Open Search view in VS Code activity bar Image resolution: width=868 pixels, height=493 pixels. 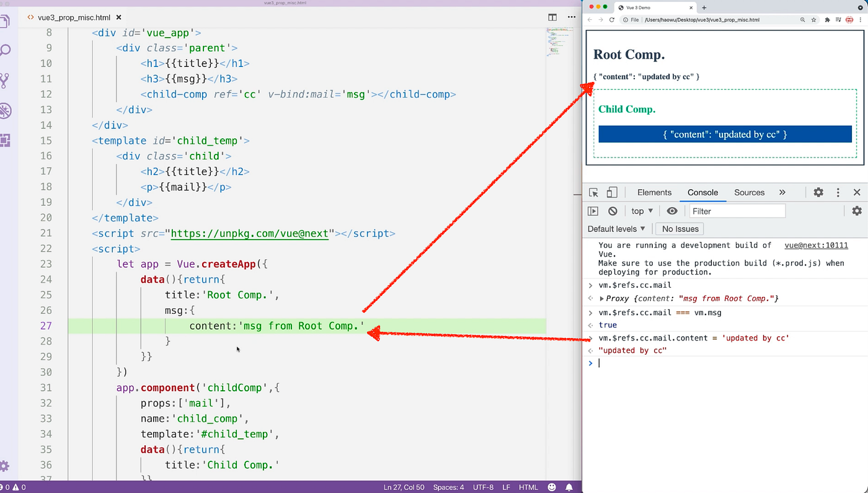tap(5, 51)
